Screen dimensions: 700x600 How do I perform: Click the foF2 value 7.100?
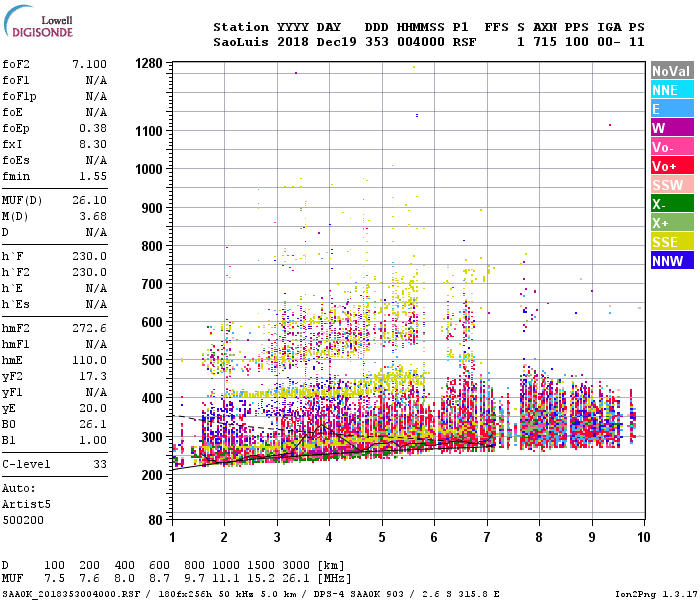(89, 64)
